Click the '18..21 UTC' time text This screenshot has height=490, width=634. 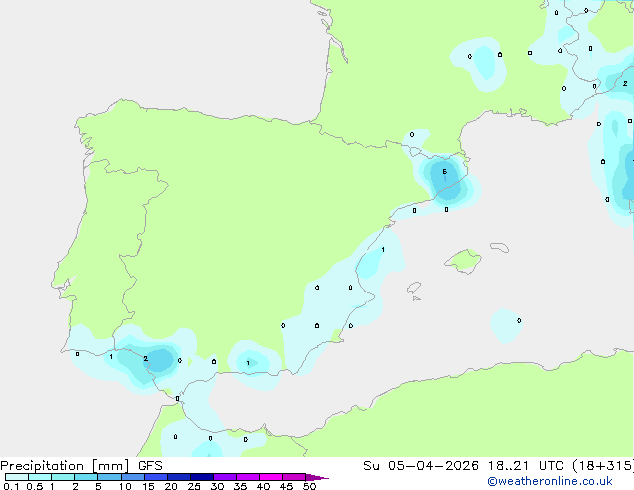point(525,466)
